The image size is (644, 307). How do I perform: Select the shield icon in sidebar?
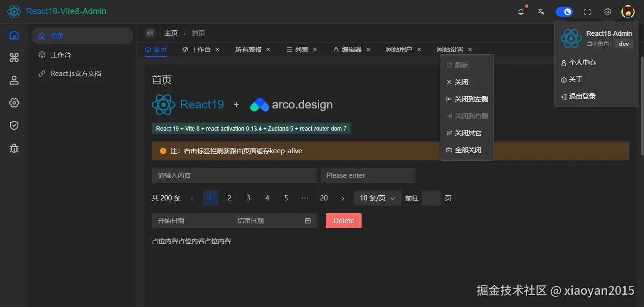coord(14,125)
